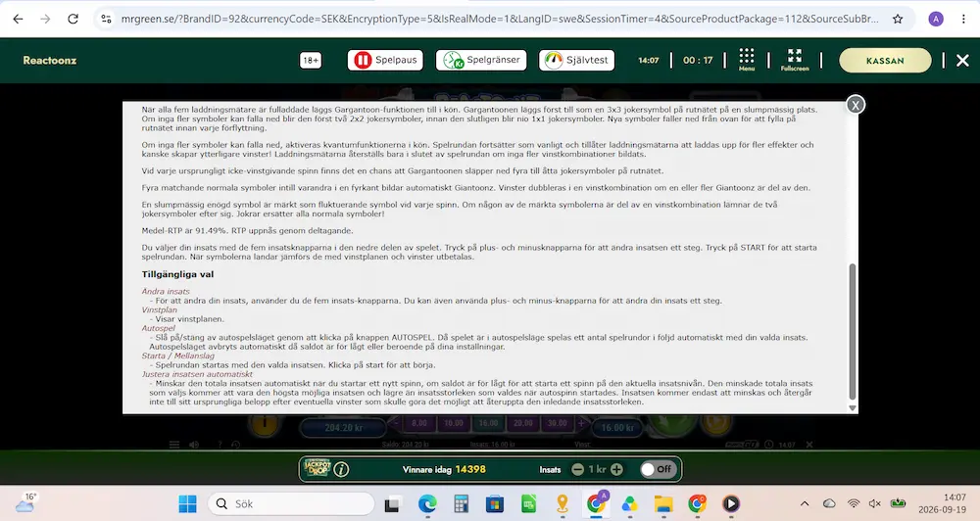Image resolution: width=980 pixels, height=521 pixels.
Task: Click the taskbar Sök search box
Action: pos(291,503)
